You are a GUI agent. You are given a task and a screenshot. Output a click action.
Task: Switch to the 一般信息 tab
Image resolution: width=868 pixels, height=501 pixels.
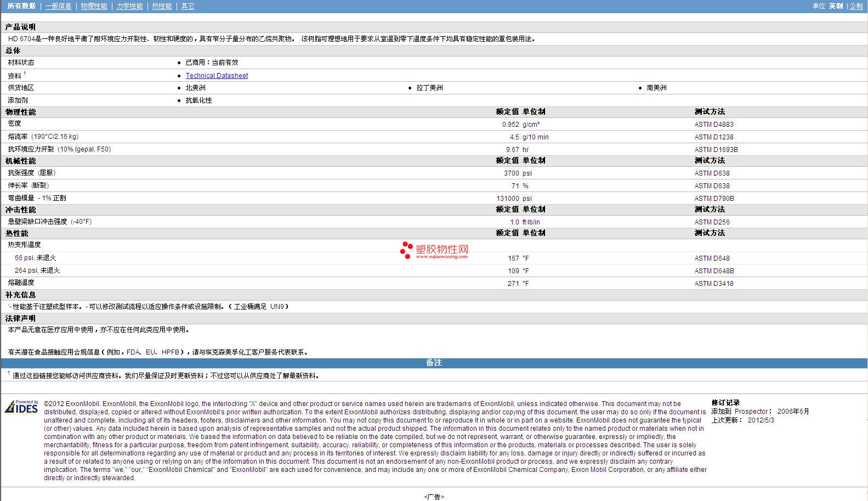tap(58, 6)
